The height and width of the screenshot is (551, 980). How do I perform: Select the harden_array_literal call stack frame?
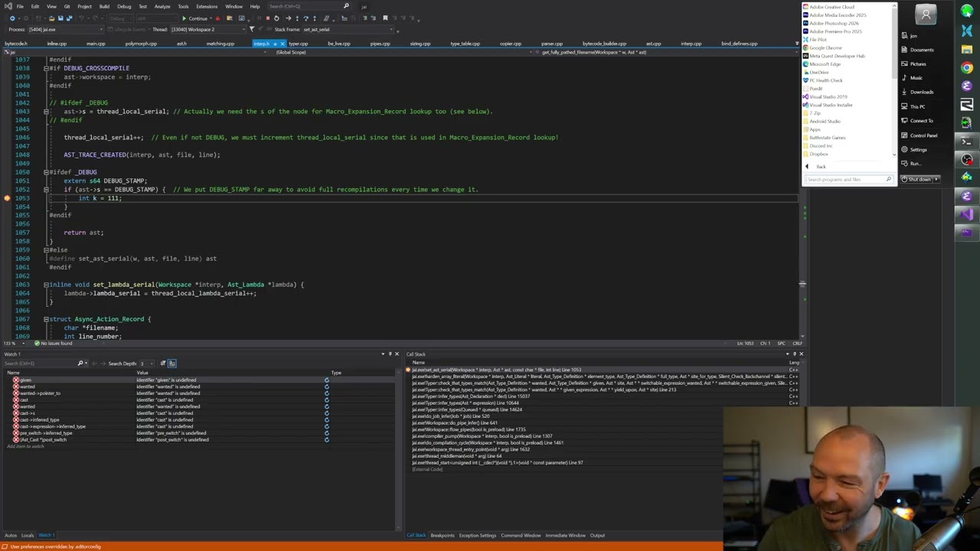601,377
